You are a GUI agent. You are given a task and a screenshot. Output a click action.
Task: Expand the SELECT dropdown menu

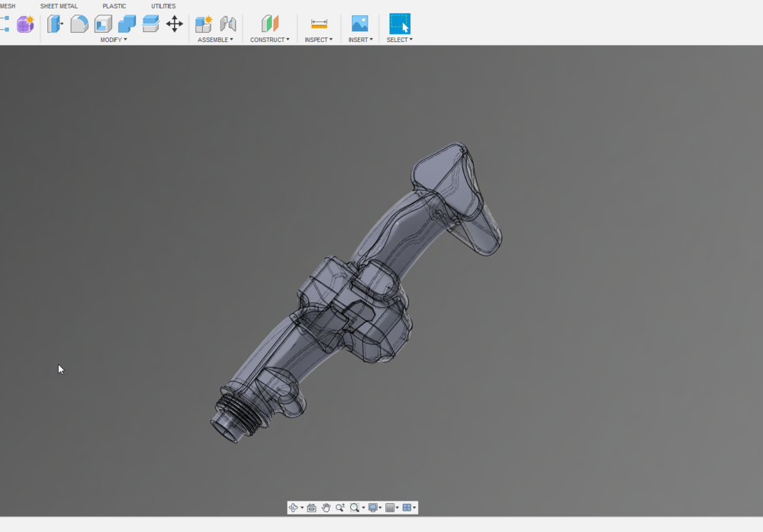[400, 40]
